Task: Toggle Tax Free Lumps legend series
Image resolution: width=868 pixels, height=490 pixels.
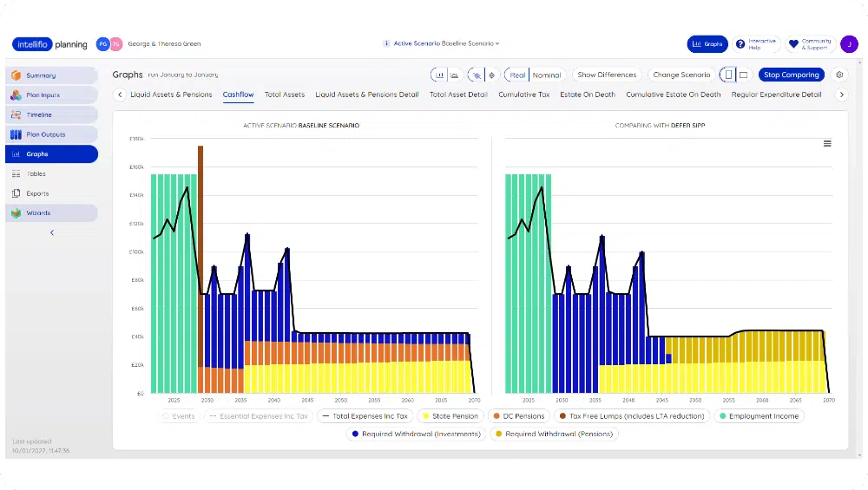Action: [x=632, y=416]
